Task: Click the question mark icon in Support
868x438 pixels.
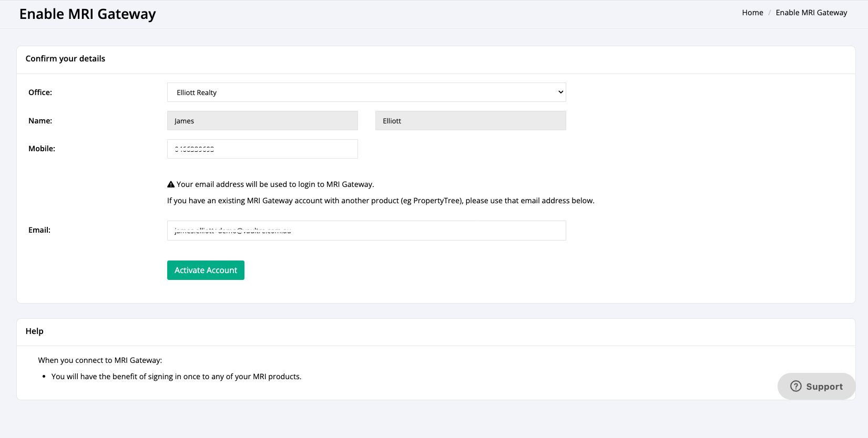Action: pos(796,387)
